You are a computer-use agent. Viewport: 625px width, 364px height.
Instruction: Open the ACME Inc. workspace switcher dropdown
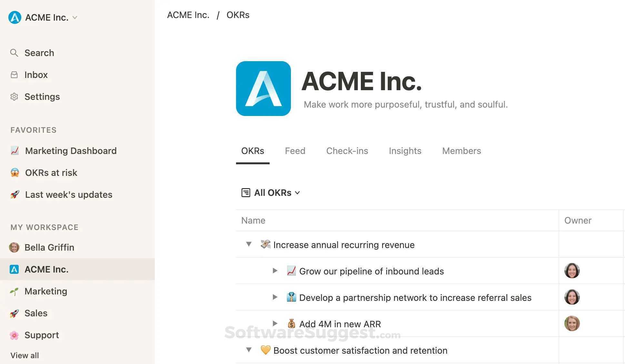point(75,17)
